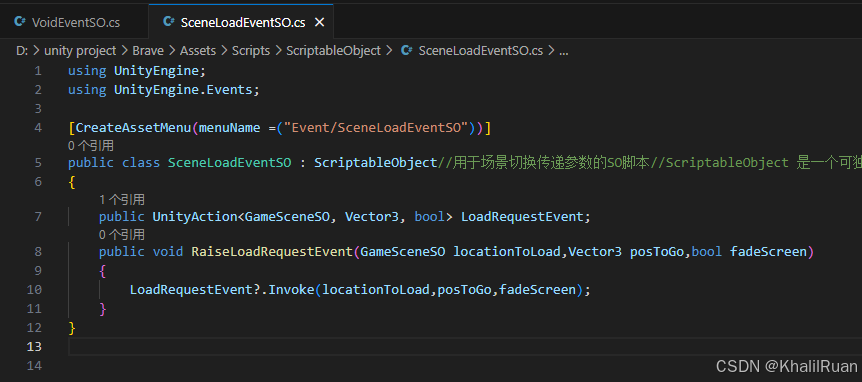Click line number 5 in the gutter
Image resolution: width=862 pixels, height=382 pixels.
coord(37,163)
